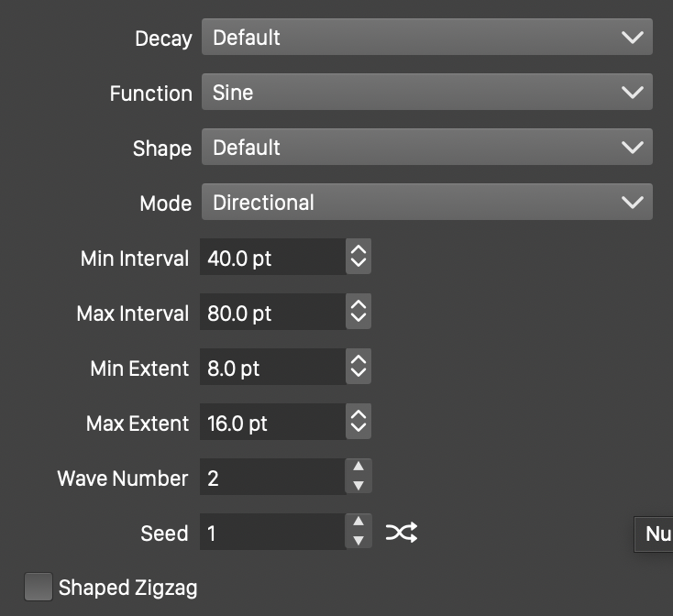Click the Max Interval stepper arrows
The height and width of the screenshot is (616, 673).
(x=359, y=313)
